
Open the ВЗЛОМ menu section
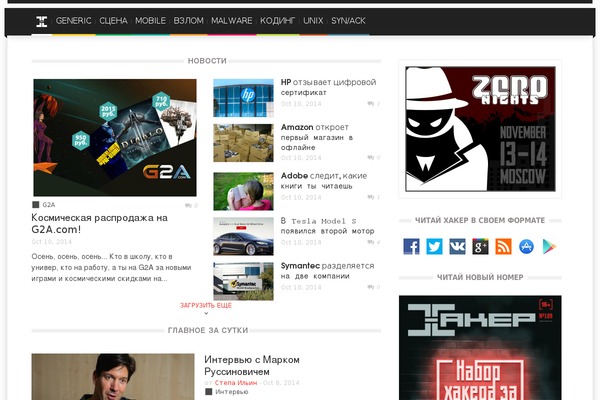tap(188, 21)
